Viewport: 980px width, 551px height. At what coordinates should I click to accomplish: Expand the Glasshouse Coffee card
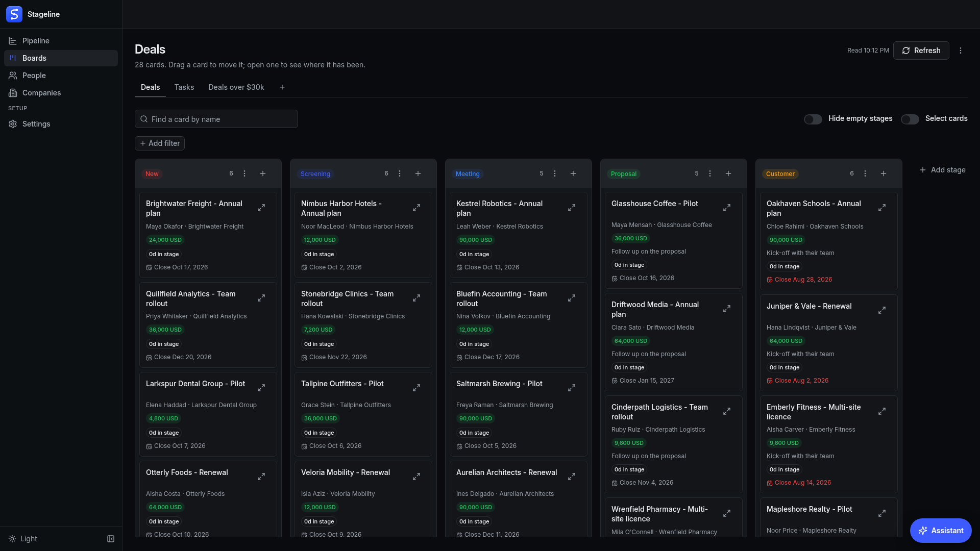pos(727,208)
